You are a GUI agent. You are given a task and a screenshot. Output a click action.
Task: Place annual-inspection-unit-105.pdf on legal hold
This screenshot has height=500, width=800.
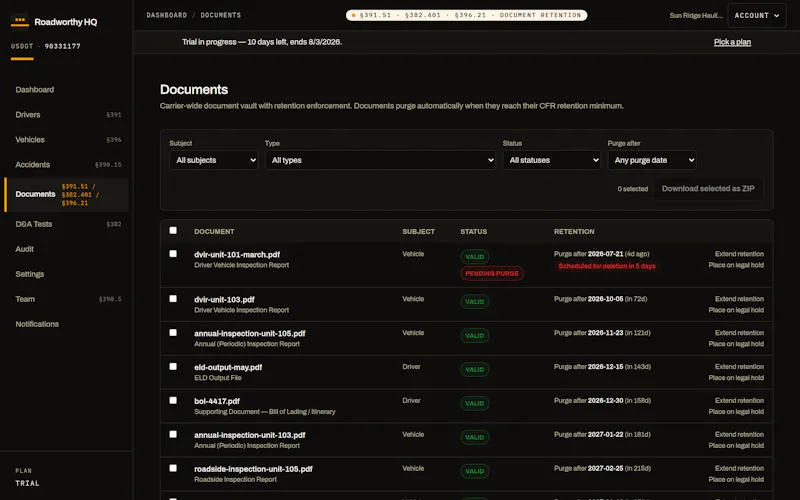point(736,344)
